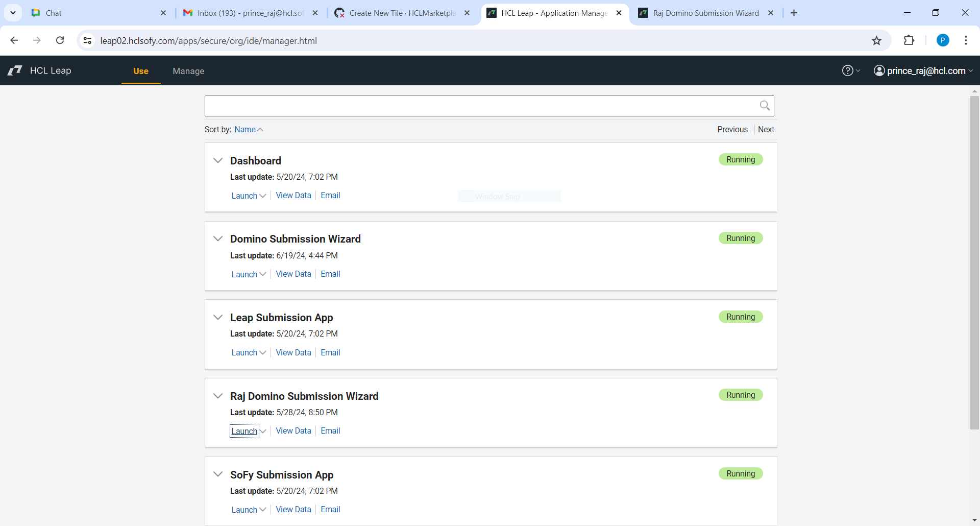Click the search magnifier icon
The width and height of the screenshot is (980, 526).
pos(764,106)
